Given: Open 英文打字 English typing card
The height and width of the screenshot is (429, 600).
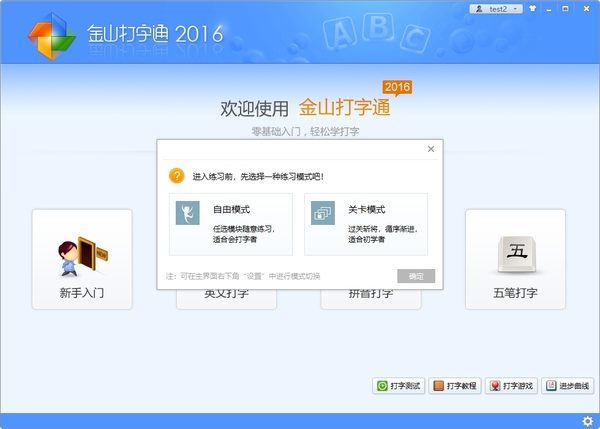Looking at the screenshot, I should click(226, 298).
